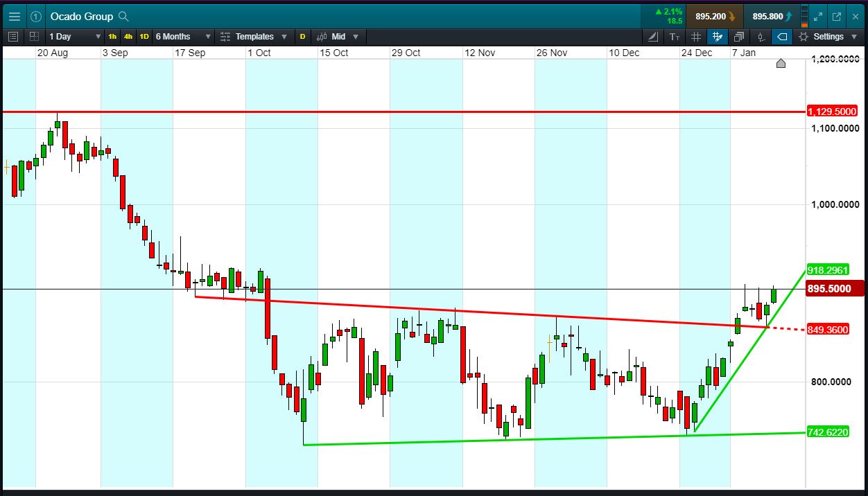Open the chart list panel icon
This screenshot has height=496, width=868.
[13, 36]
